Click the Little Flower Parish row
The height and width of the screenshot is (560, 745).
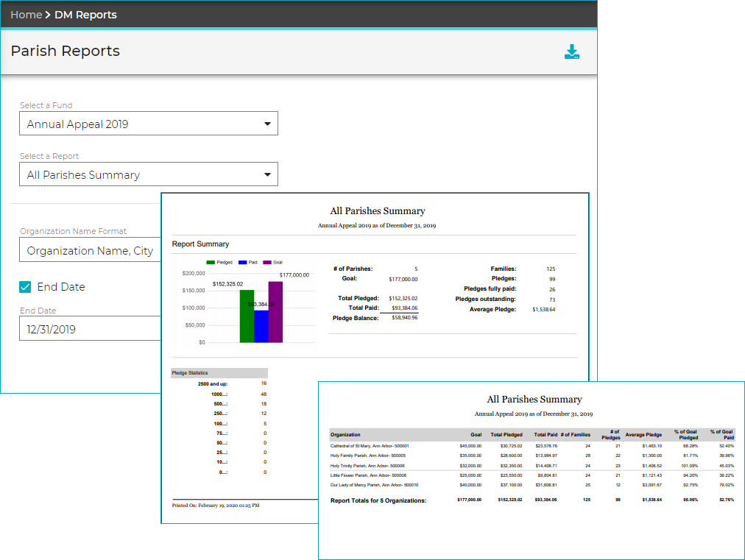point(532,475)
